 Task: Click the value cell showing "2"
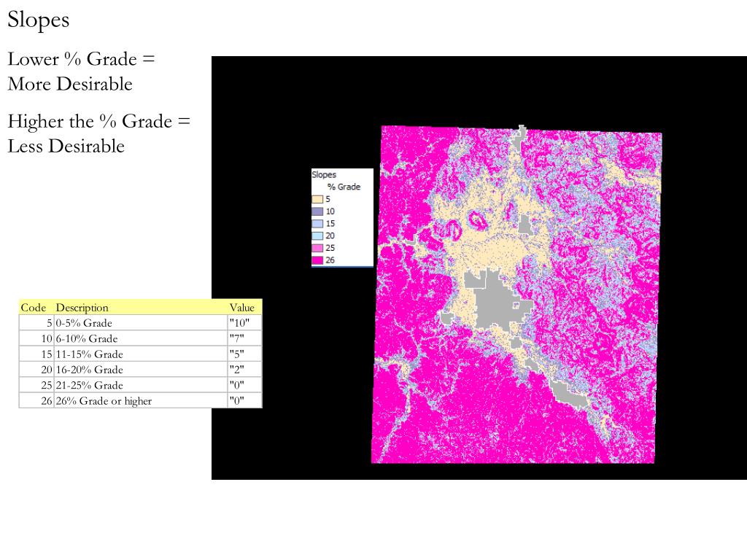click(x=245, y=370)
